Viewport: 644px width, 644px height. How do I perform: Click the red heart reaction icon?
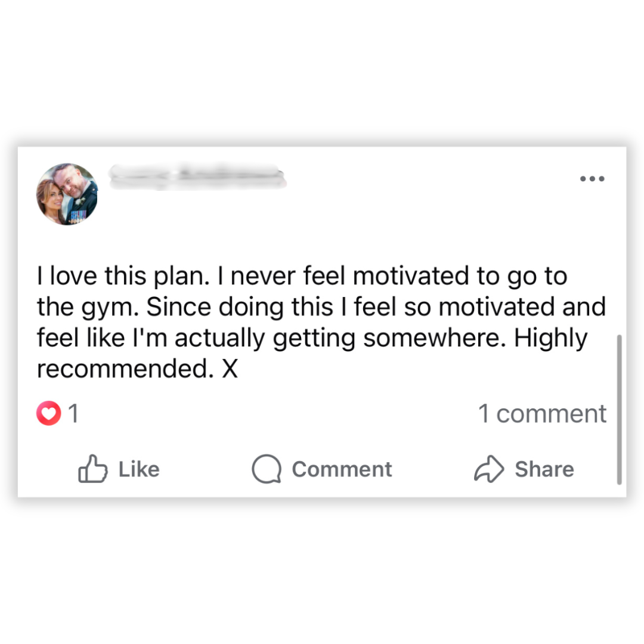tap(49, 414)
